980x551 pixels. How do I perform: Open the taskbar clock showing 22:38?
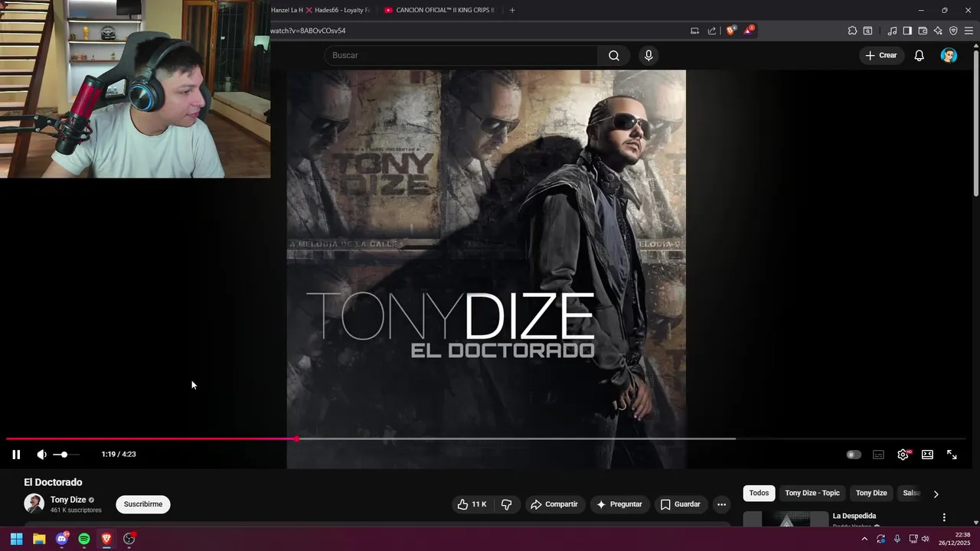tap(956, 539)
